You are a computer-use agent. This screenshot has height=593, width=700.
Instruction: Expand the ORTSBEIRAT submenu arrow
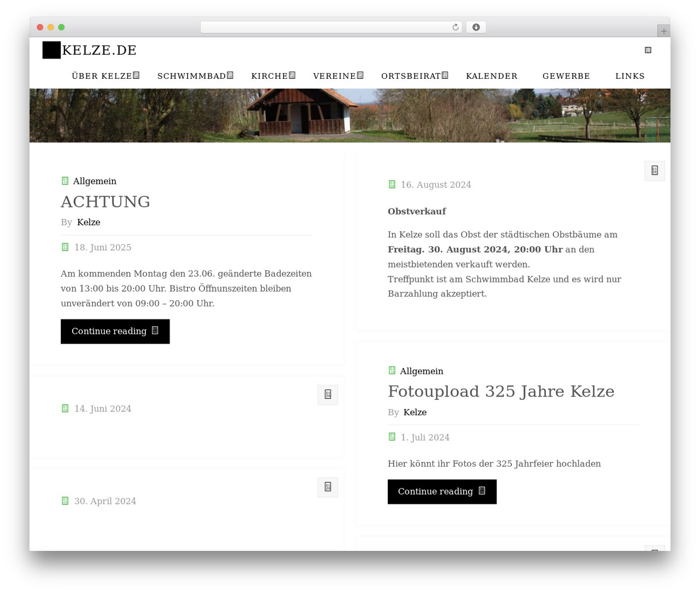coord(445,75)
